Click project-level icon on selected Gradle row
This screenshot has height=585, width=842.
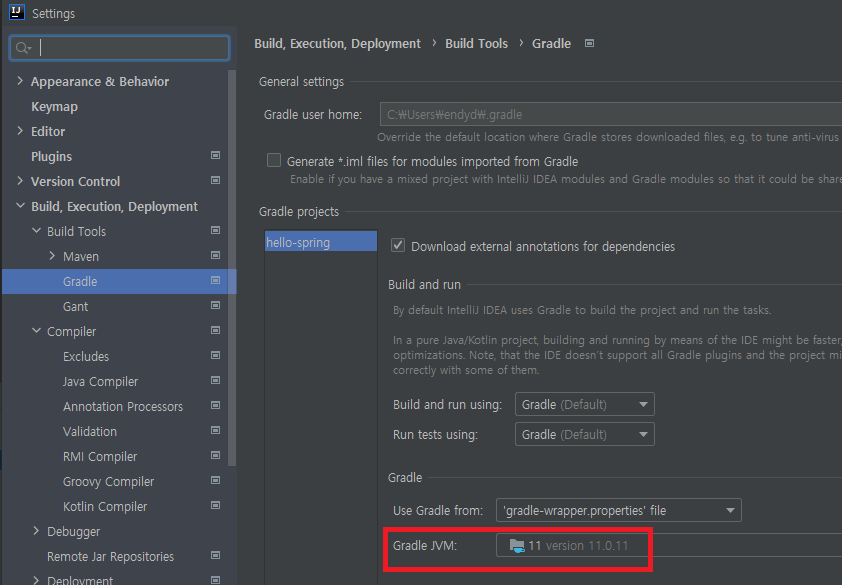(215, 280)
